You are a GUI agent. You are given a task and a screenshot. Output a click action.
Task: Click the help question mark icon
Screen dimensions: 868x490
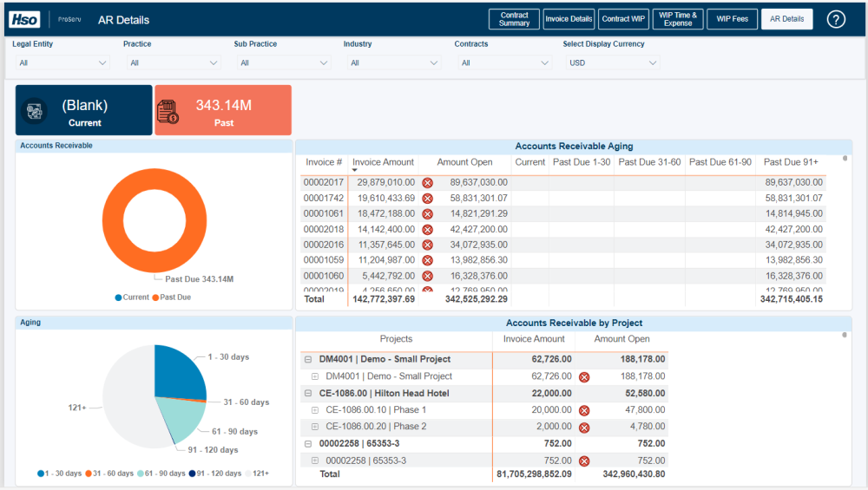click(x=836, y=19)
